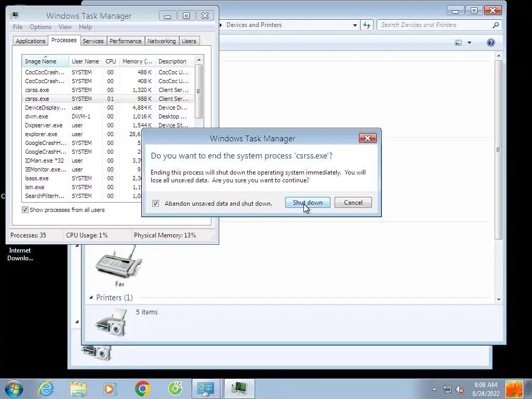Cancel ending the csrss.exe process

(x=353, y=203)
